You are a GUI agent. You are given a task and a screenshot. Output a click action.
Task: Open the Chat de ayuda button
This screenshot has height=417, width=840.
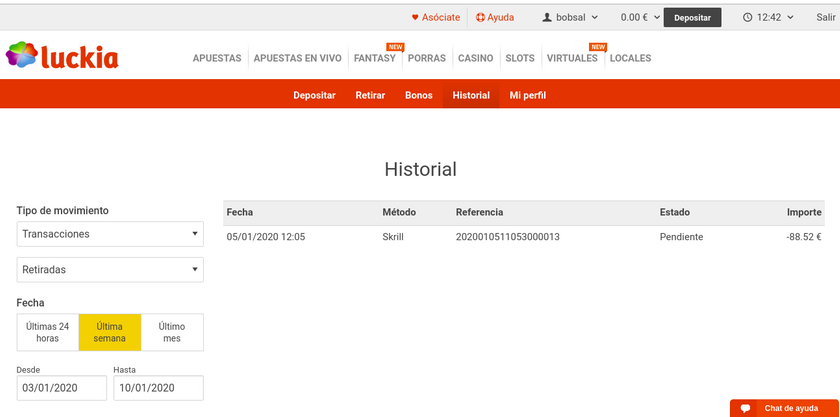(784, 408)
